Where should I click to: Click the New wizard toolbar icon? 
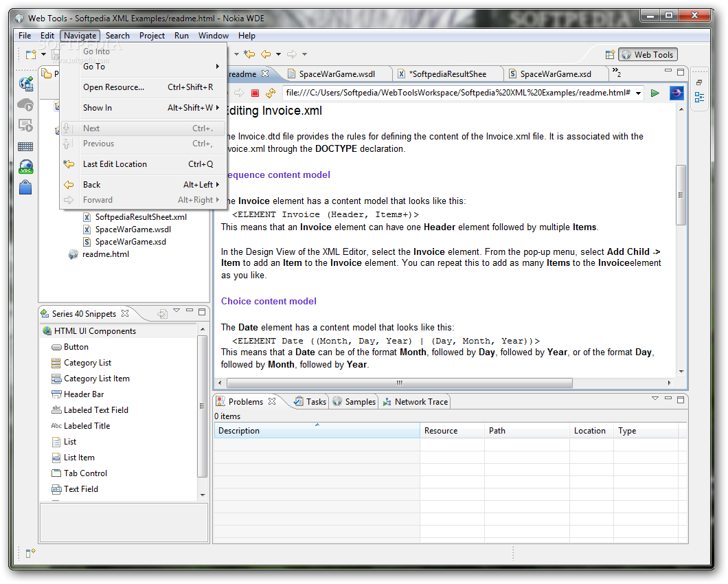tap(31, 54)
